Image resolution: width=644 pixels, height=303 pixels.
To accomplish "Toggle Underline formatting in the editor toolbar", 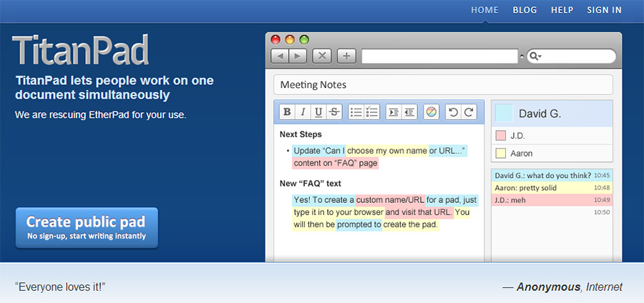I will pos(318,112).
